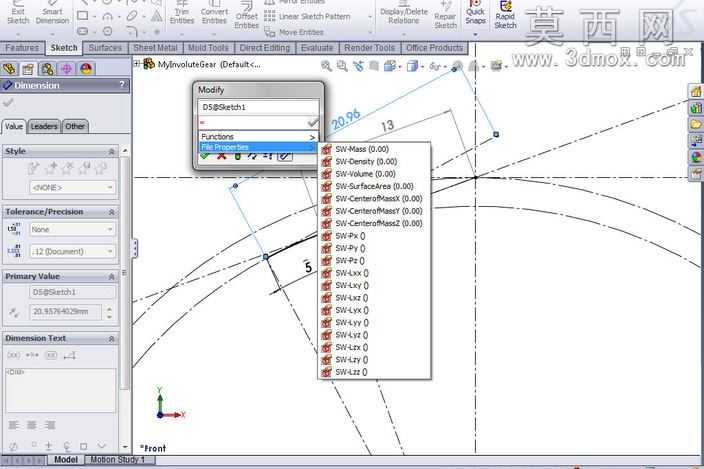Viewport: 704px width, 469px height.
Task: Activate the Rapid Sketch tool
Action: pos(506,16)
